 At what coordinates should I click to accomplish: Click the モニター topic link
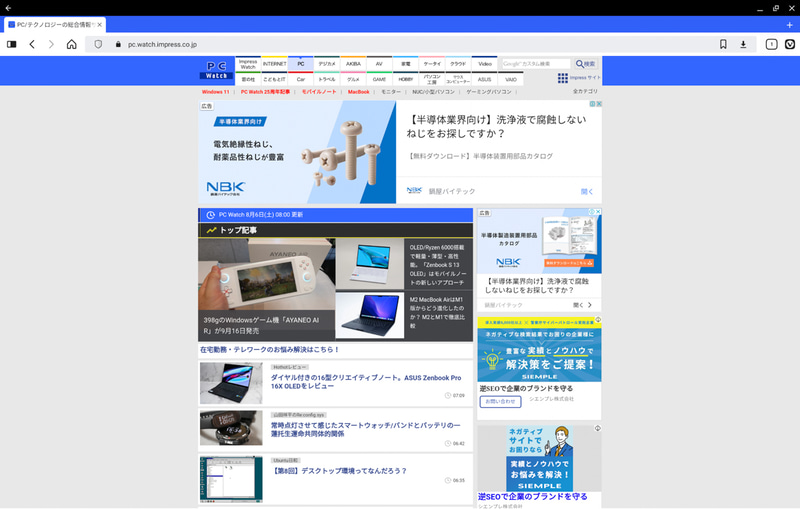point(391,92)
